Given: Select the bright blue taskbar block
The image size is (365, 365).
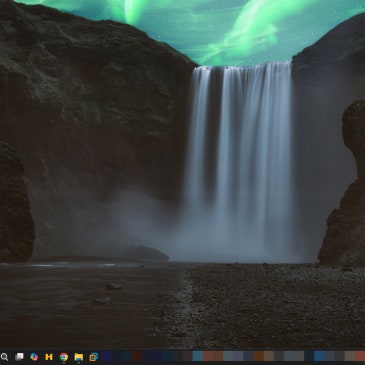Looking at the screenshot, I should point(319,356).
